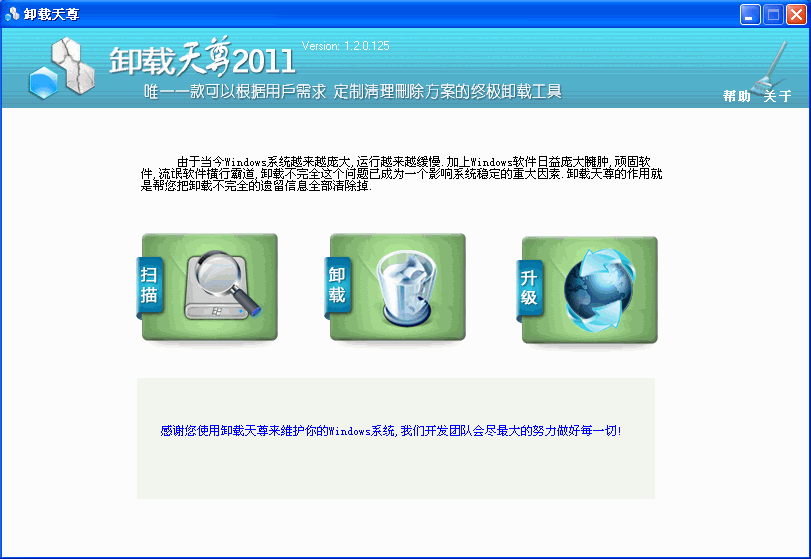Viewport: 811px width, 559px height.
Task: Open the 扫描 scan tile with magnifier
Action: click(207, 287)
